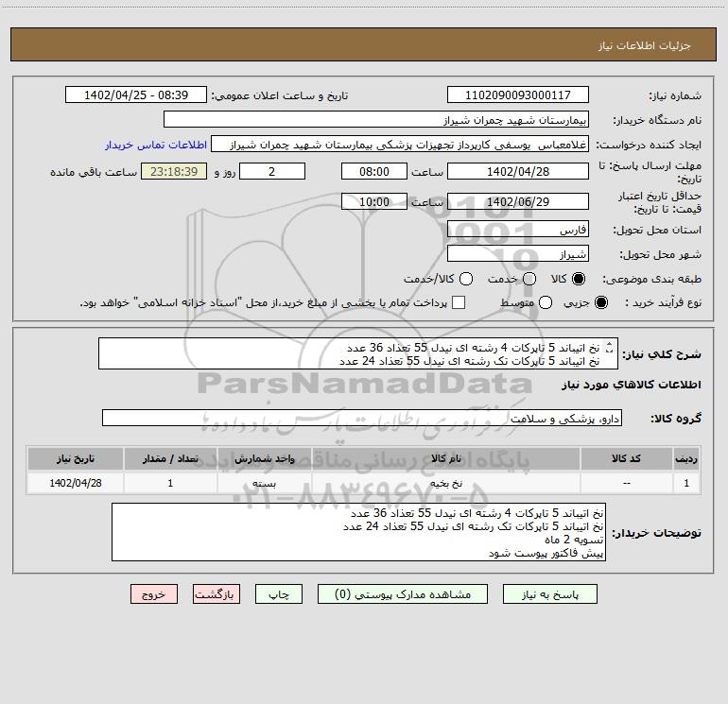Click the واحد شمارش column header
Viewport: 728px width, 704px height.
point(264,458)
